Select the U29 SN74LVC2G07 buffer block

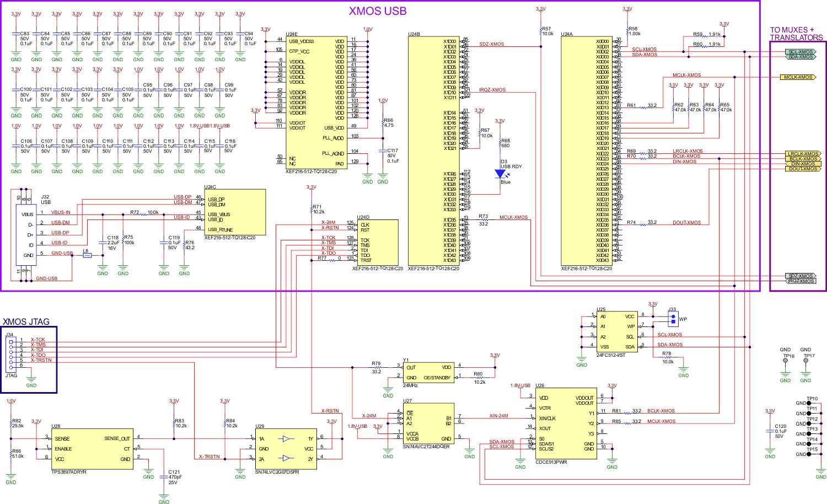coord(286,449)
